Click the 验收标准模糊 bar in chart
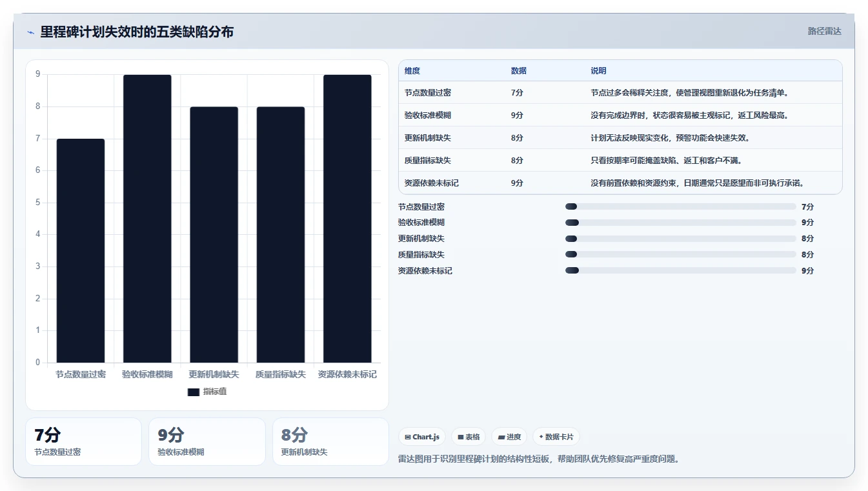 (147, 219)
